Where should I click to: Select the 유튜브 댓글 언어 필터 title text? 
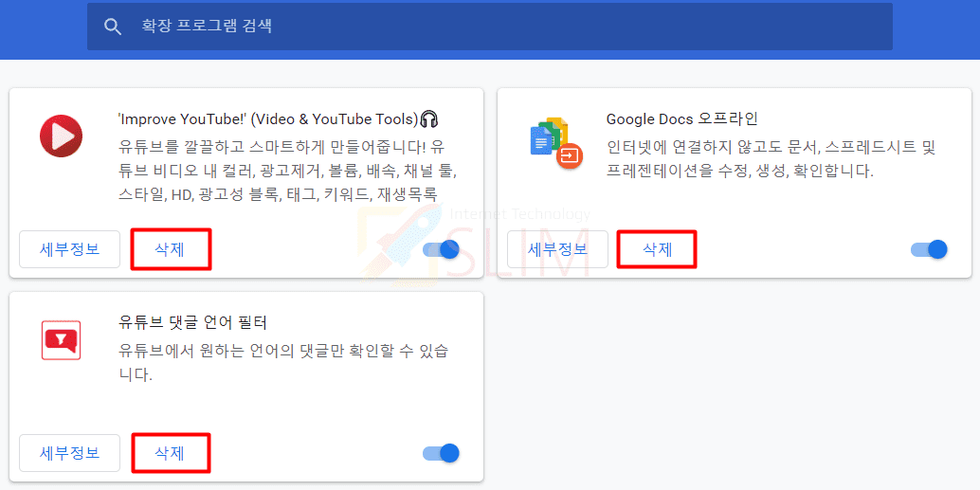click(x=192, y=322)
